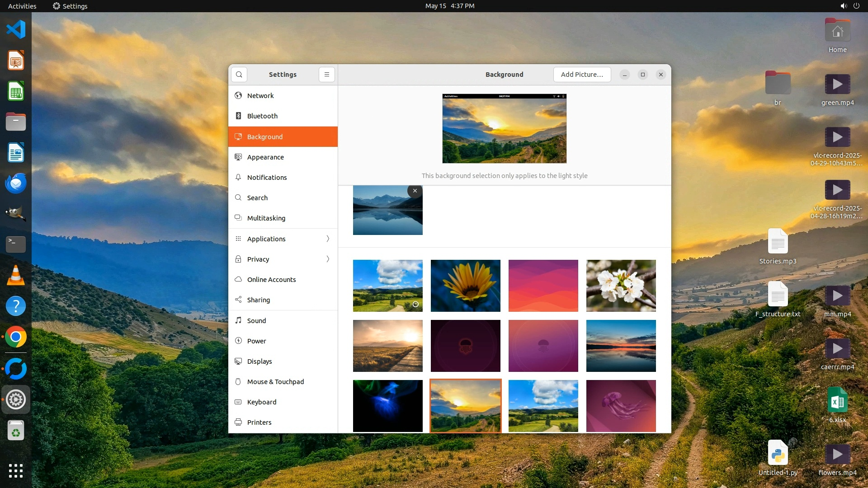Viewport: 868px width, 488px height.
Task: Remove the custom mountain lake wallpaper
Action: point(415,191)
